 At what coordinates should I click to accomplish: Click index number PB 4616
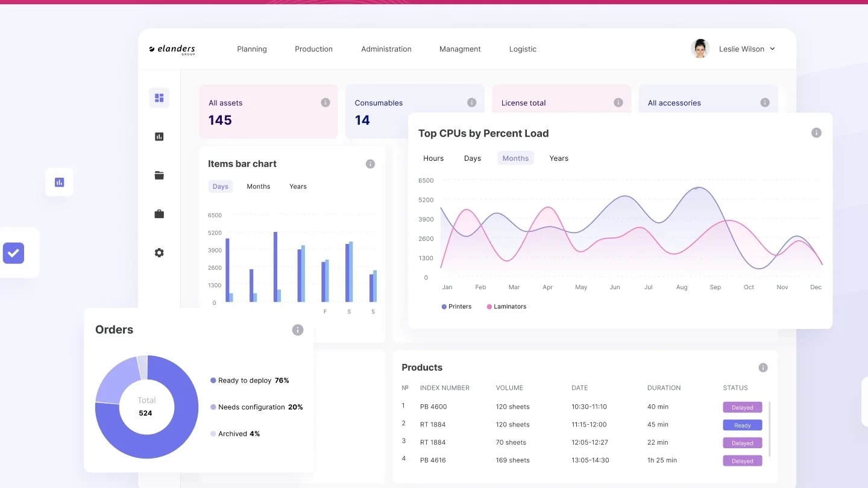pyautogui.click(x=433, y=460)
